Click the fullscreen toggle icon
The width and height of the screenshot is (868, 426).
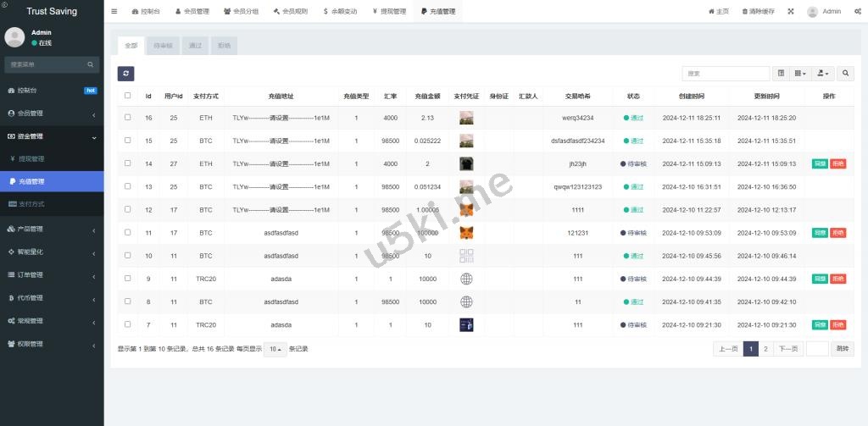(791, 12)
